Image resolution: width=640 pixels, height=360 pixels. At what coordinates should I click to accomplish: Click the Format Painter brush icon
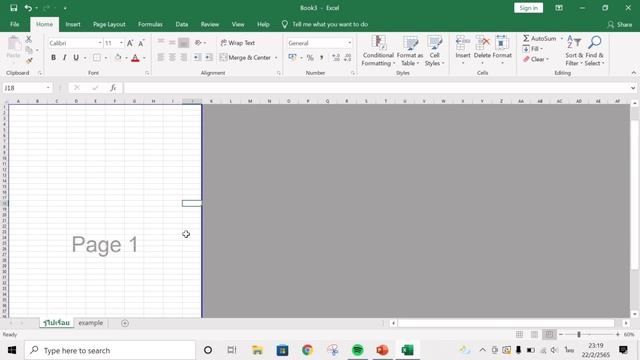[x=29, y=60]
